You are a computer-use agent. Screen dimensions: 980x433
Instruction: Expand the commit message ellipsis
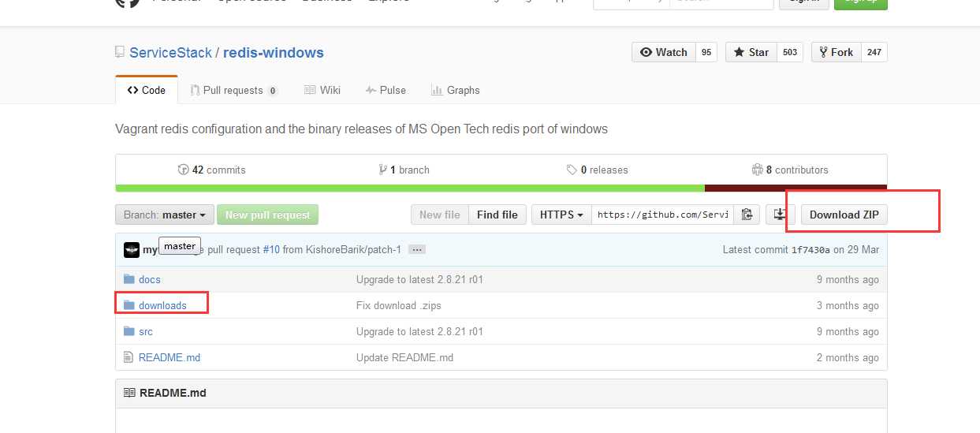click(x=418, y=249)
